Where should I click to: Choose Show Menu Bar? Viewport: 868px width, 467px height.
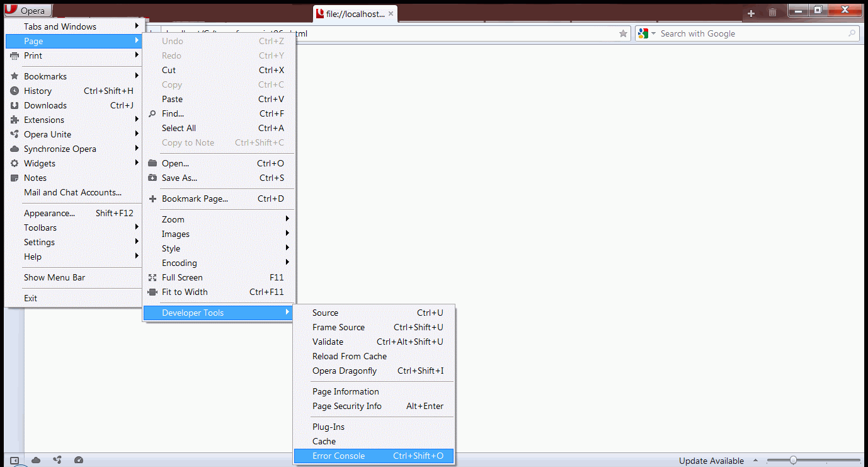coord(73,277)
